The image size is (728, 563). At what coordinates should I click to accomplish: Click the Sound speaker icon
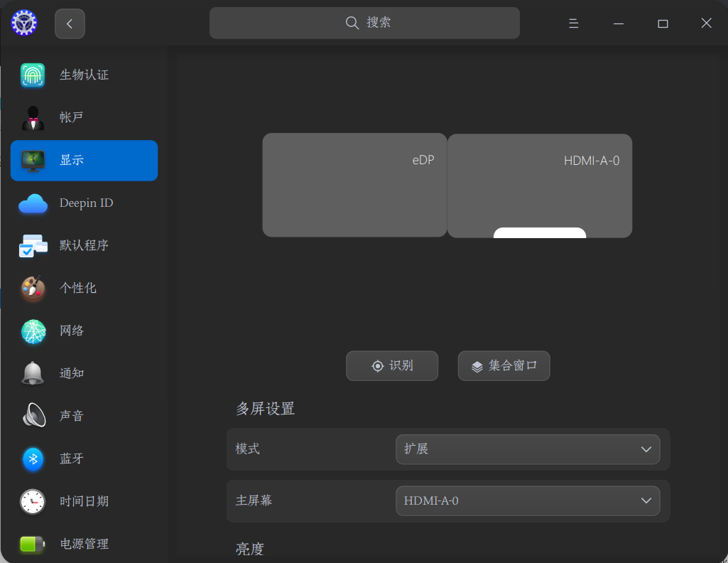point(34,415)
